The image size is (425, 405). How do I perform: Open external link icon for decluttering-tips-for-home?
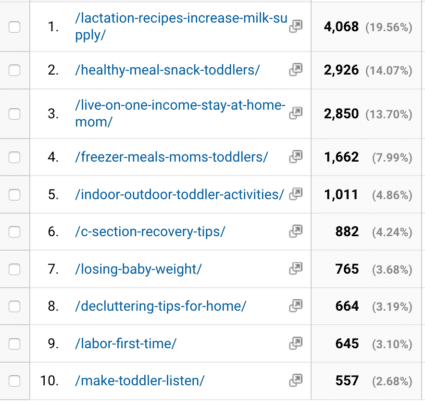(x=296, y=306)
